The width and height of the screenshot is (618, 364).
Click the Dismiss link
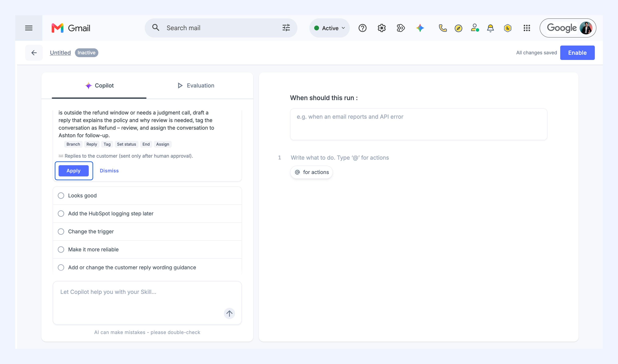point(109,171)
